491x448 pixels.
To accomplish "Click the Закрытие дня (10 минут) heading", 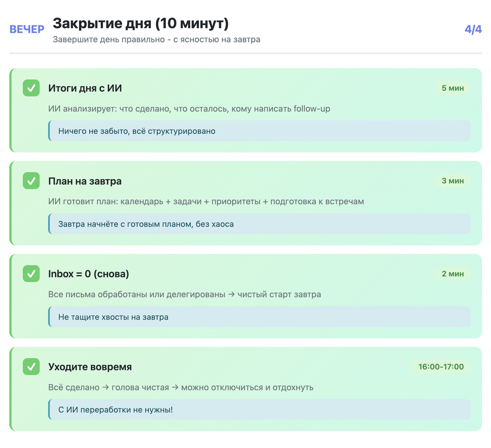I will 141,23.
